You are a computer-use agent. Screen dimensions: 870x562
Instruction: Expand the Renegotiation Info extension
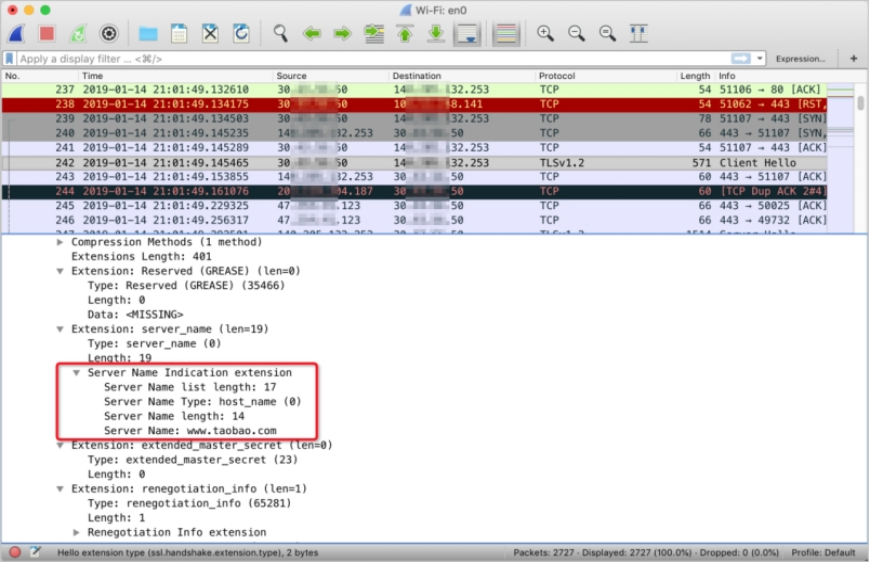[76, 533]
